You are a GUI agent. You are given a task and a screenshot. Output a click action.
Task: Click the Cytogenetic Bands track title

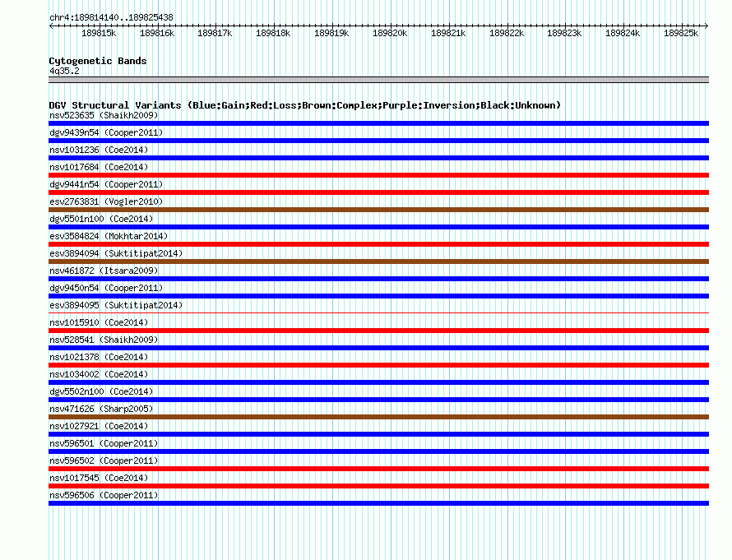(98, 61)
